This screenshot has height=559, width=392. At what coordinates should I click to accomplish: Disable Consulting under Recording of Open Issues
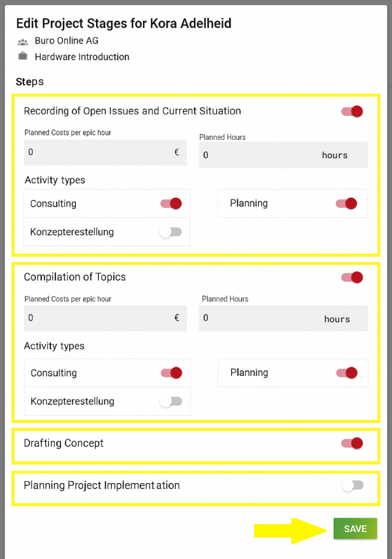pos(171,203)
